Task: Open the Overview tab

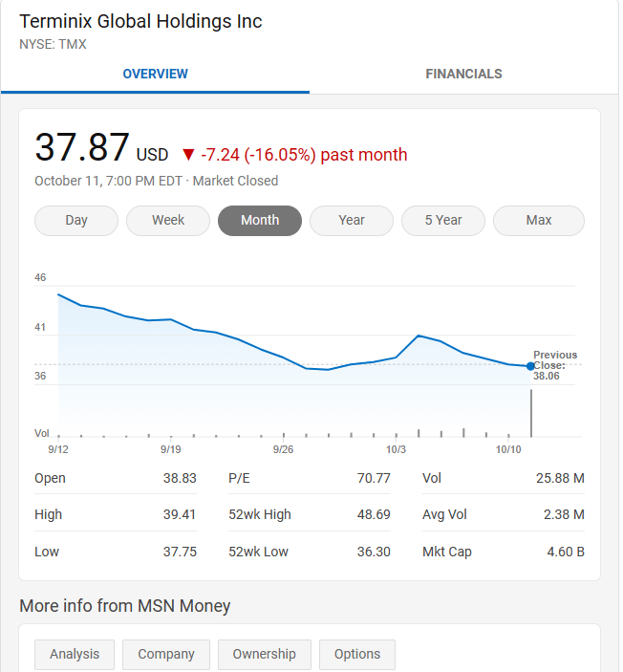Action: 155,74
